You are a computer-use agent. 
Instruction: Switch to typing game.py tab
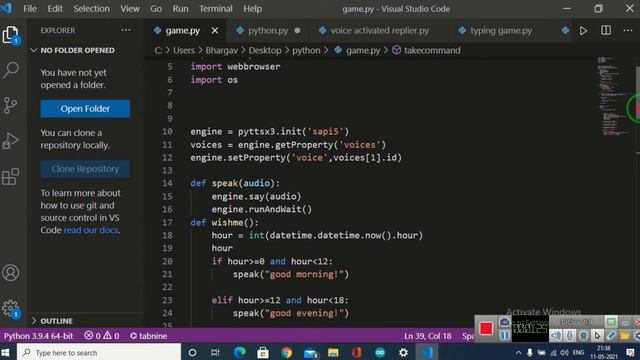(x=501, y=31)
